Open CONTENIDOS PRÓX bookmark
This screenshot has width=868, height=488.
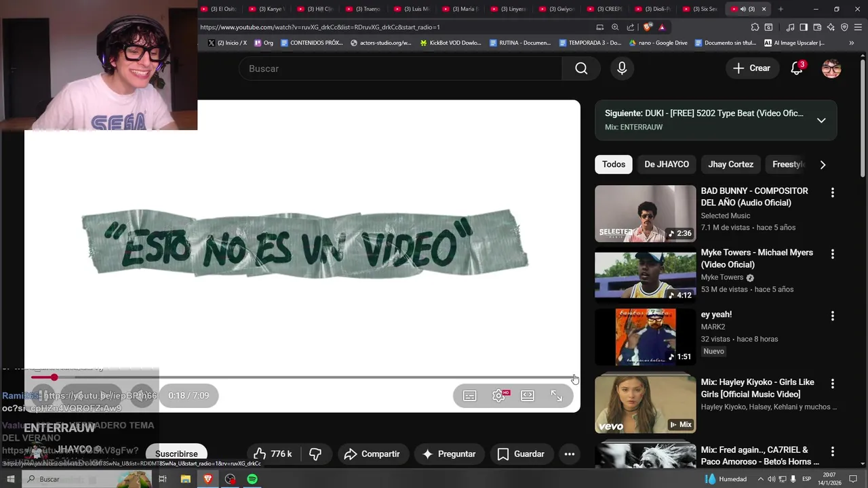point(312,43)
